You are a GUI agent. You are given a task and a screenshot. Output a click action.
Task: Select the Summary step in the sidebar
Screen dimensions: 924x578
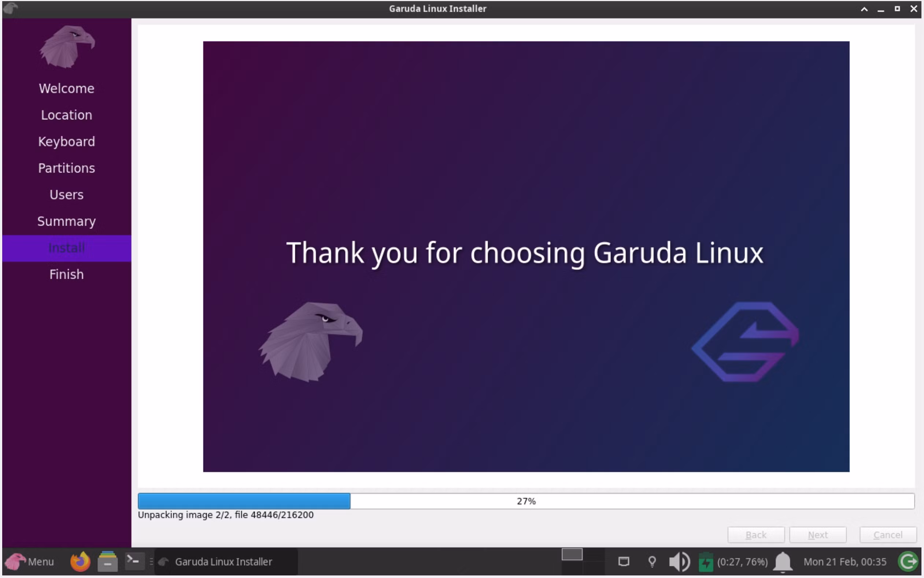pyautogui.click(x=67, y=221)
